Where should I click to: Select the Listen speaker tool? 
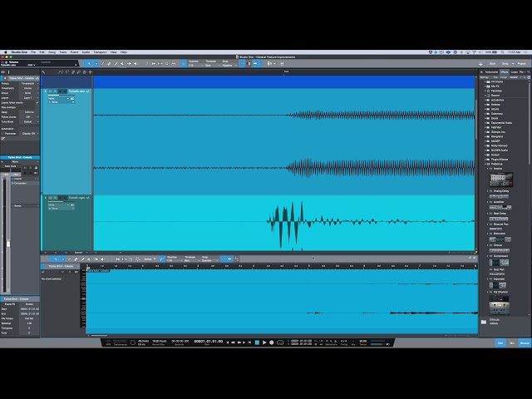click(x=135, y=63)
